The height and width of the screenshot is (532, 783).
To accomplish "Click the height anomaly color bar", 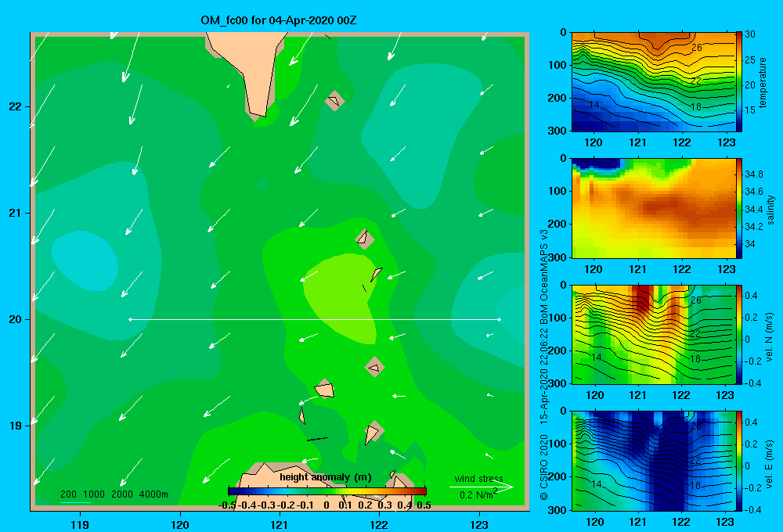I will 327,491.
